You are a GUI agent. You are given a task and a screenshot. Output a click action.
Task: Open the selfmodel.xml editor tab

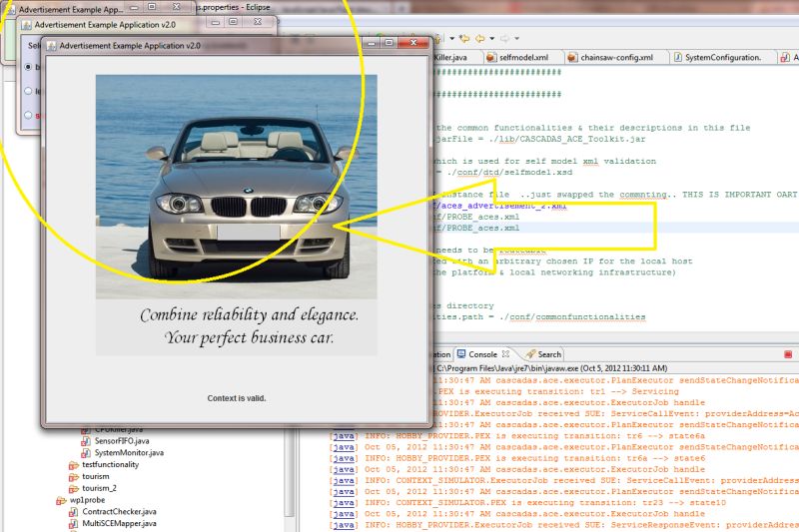pyautogui.click(x=523, y=58)
